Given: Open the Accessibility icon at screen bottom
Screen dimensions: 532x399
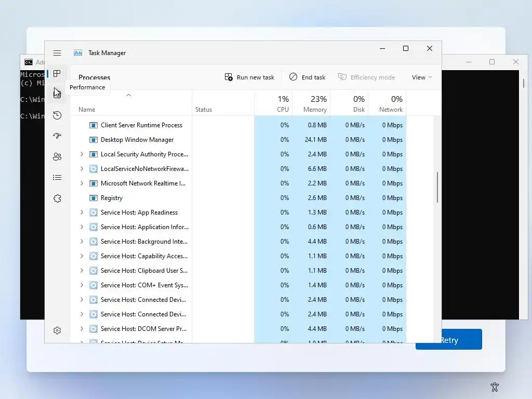Looking at the screenshot, I should [495, 387].
